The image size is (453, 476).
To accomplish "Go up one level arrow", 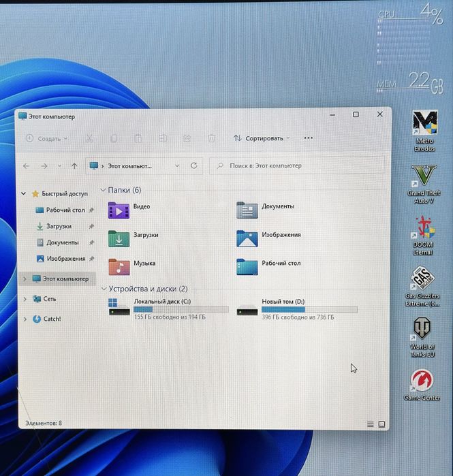I will [x=74, y=166].
